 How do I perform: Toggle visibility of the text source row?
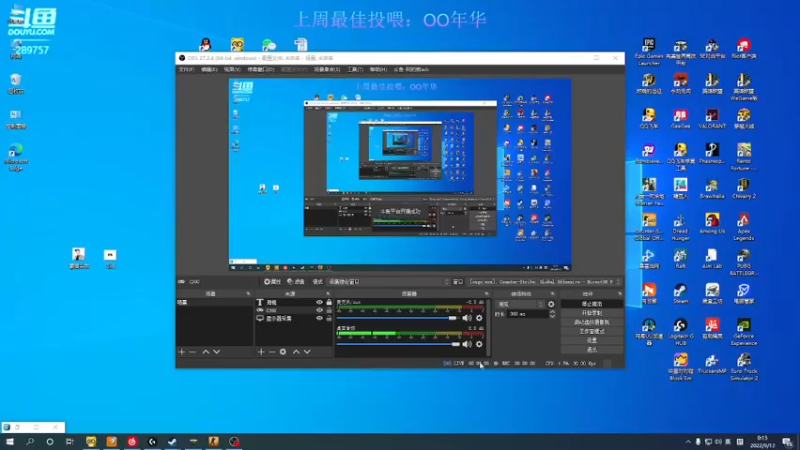(x=319, y=302)
